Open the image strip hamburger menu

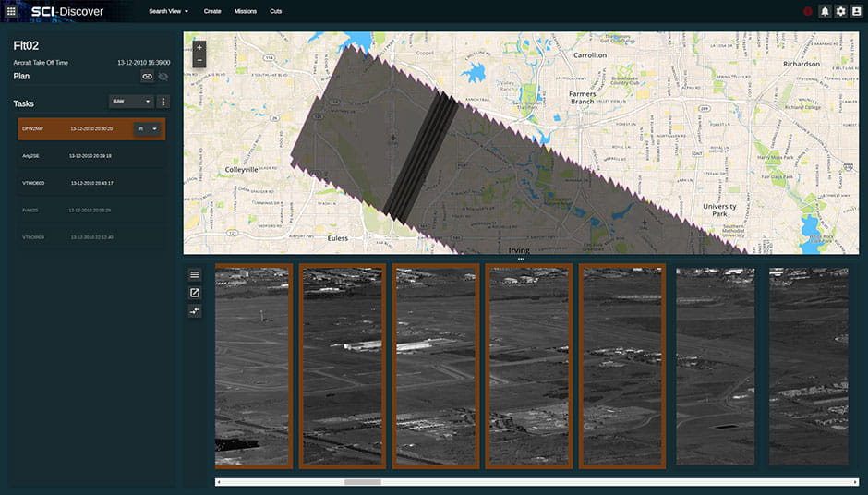[x=195, y=274]
